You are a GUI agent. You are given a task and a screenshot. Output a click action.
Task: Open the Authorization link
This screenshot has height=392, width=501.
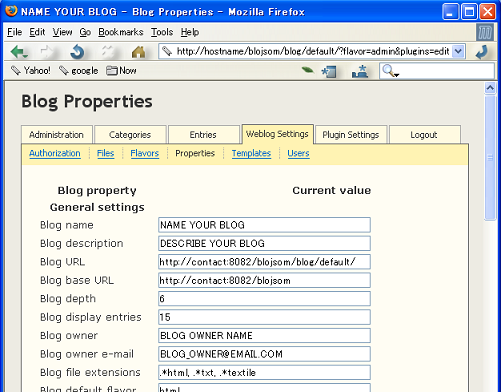tap(55, 153)
